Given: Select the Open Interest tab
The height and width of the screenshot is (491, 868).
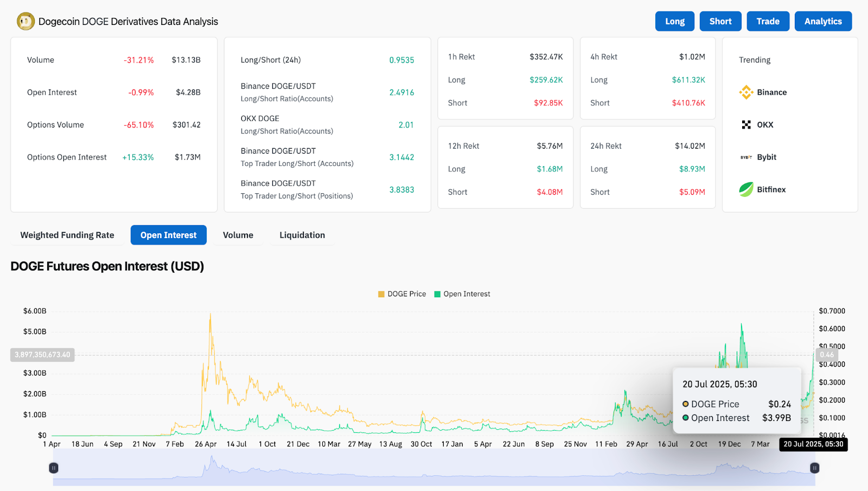Looking at the screenshot, I should pos(168,235).
